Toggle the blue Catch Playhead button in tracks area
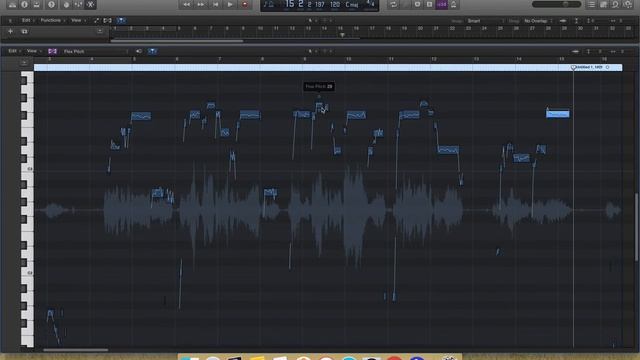640x360 pixels. tap(121, 20)
